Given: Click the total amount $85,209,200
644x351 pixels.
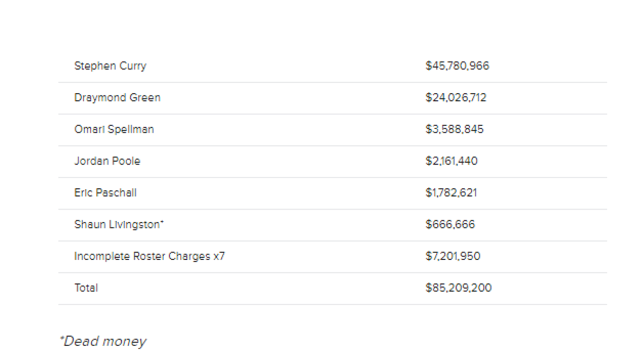Looking at the screenshot, I should [x=458, y=288].
